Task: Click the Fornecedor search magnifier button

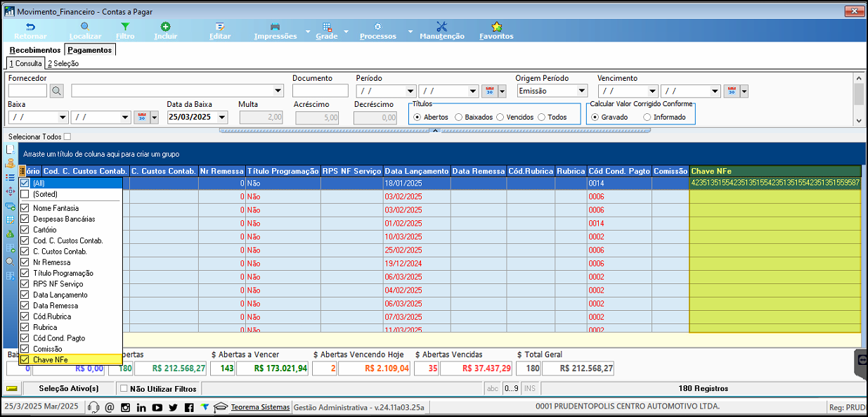Action: pos(57,91)
